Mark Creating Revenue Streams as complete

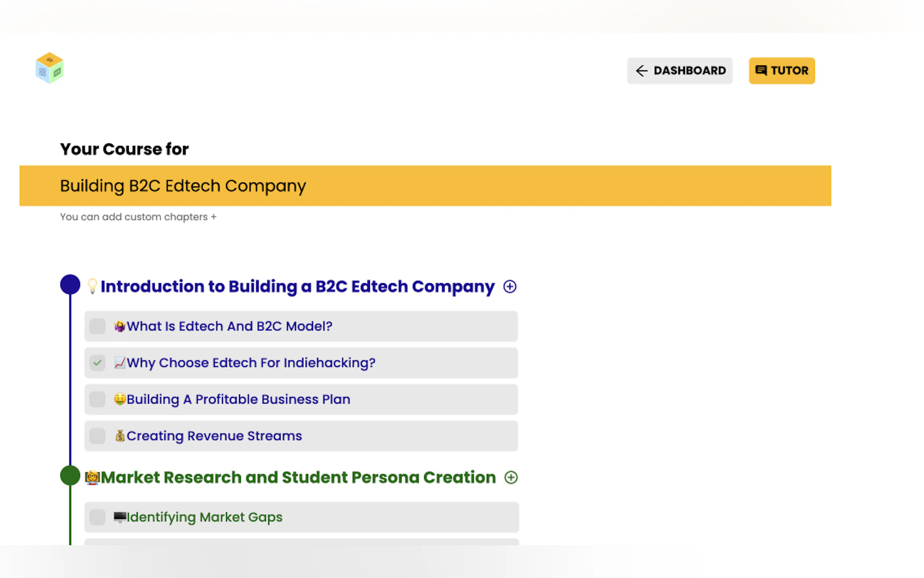(x=97, y=436)
